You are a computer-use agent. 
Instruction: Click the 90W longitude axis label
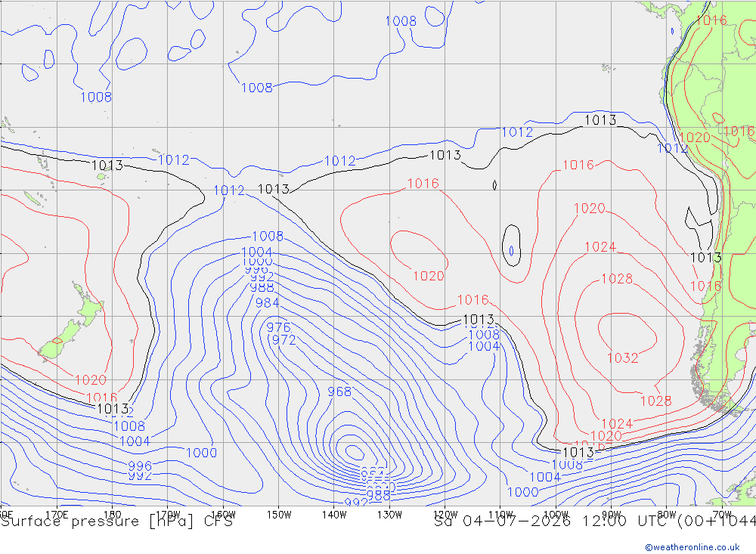click(612, 515)
